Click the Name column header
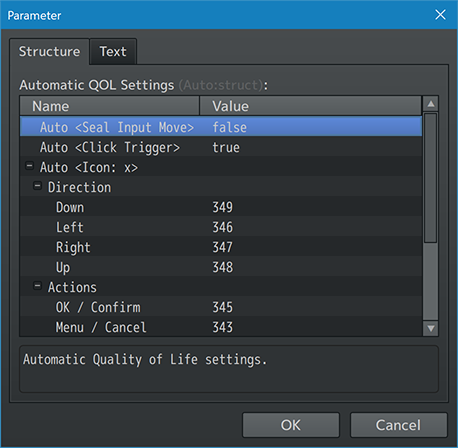458x448 pixels. point(110,106)
